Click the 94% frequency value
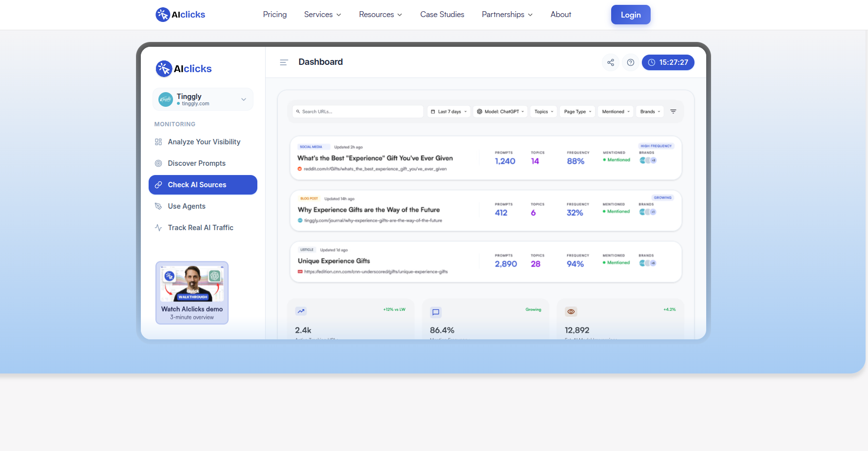 tap(575, 264)
